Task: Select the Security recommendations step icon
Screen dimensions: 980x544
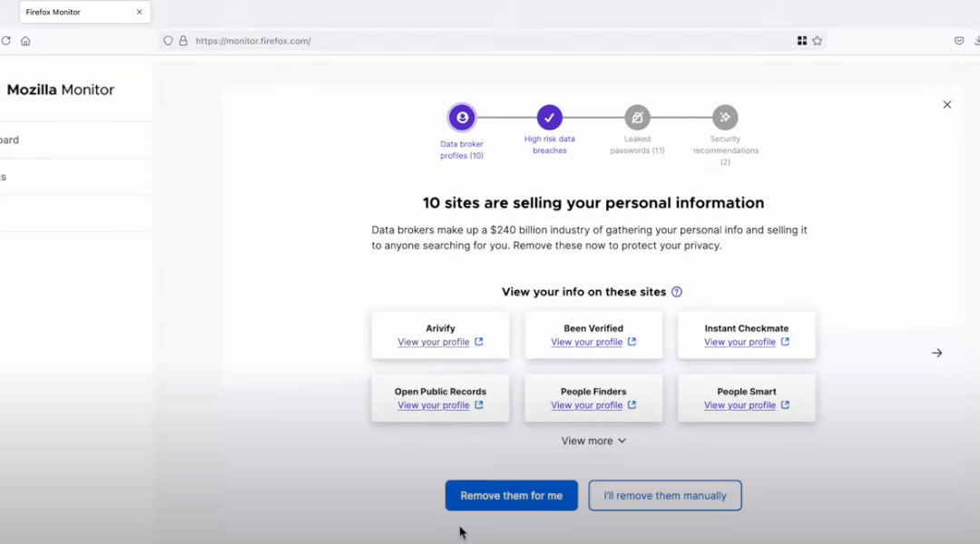Action: [724, 117]
